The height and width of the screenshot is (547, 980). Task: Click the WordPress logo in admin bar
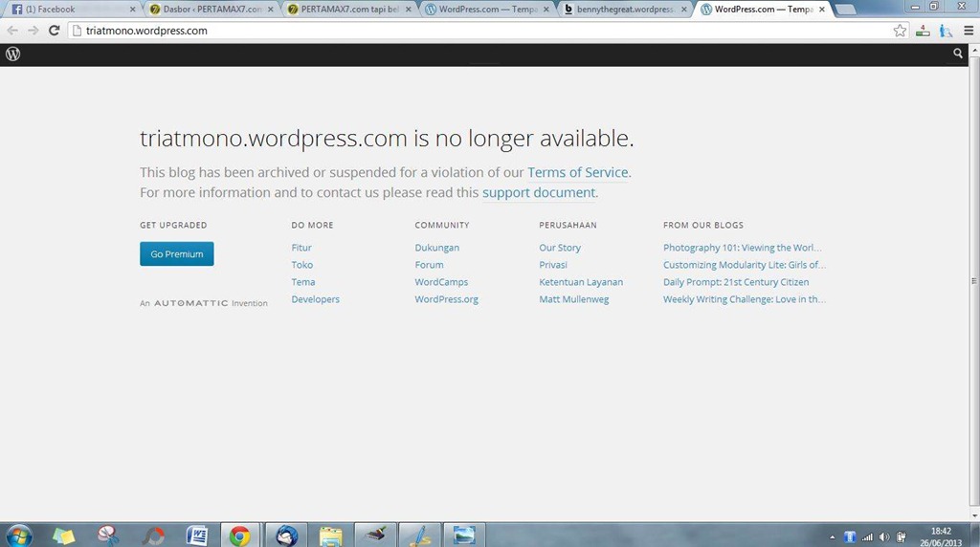12,55
